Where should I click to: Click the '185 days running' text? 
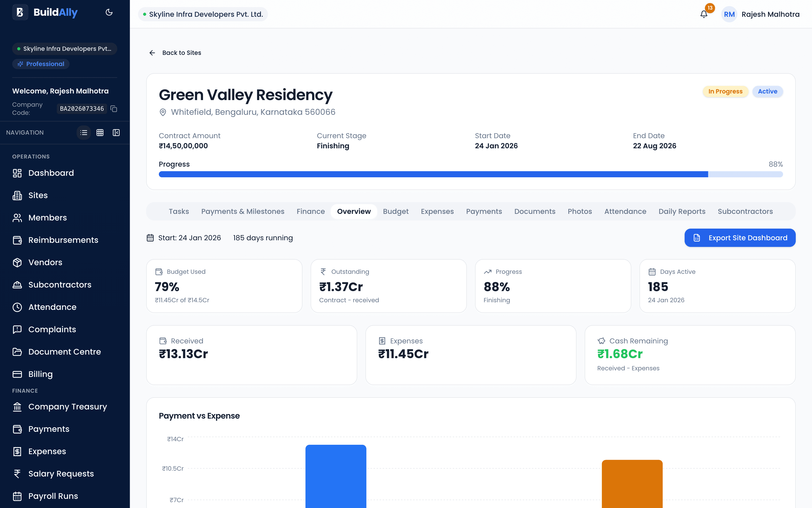pyautogui.click(x=263, y=238)
